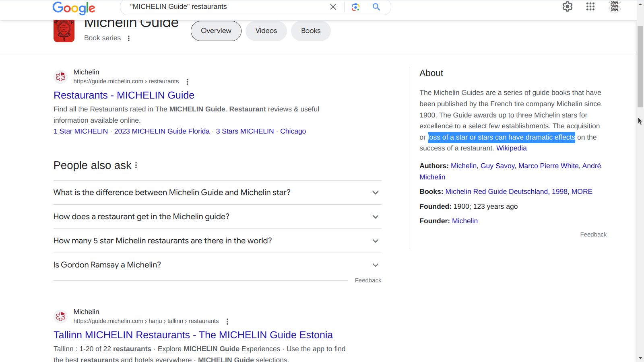This screenshot has width=644, height=362.
Task: Click the Google logo
Action: (74, 8)
